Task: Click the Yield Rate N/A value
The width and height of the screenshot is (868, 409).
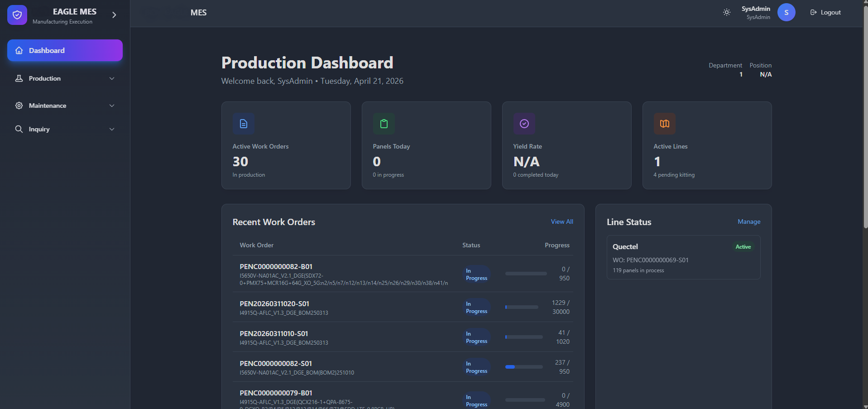Action: tap(527, 162)
